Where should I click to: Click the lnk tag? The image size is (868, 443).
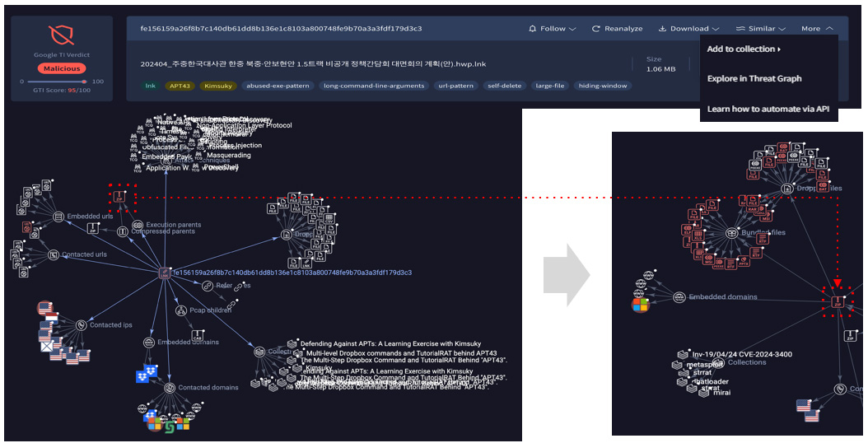pyautogui.click(x=151, y=86)
